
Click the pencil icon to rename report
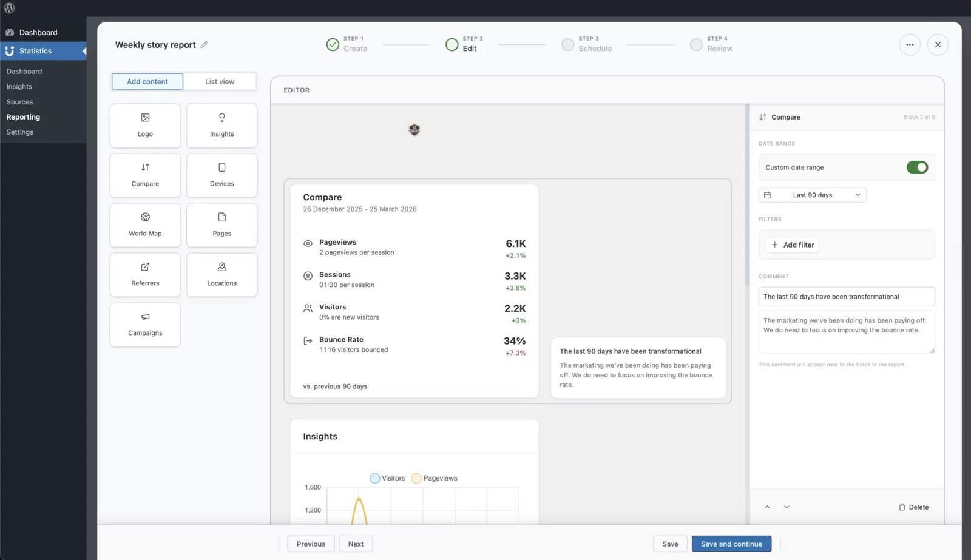tap(204, 45)
